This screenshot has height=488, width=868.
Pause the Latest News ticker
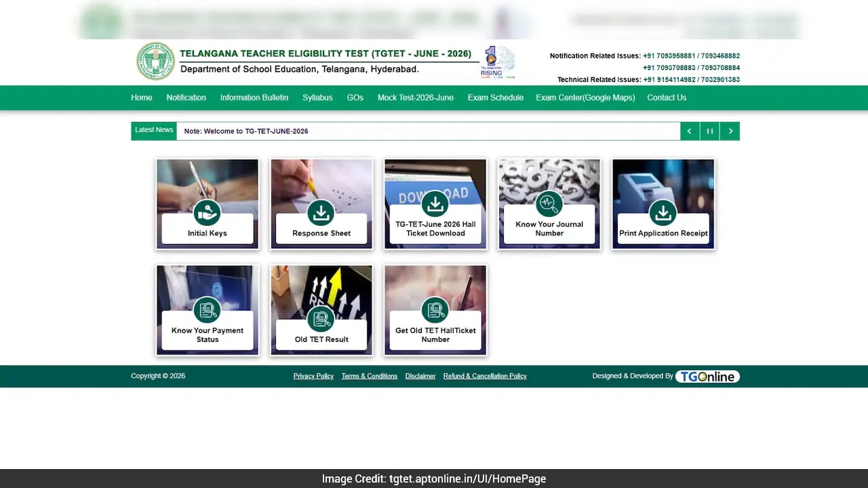(709, 131)
